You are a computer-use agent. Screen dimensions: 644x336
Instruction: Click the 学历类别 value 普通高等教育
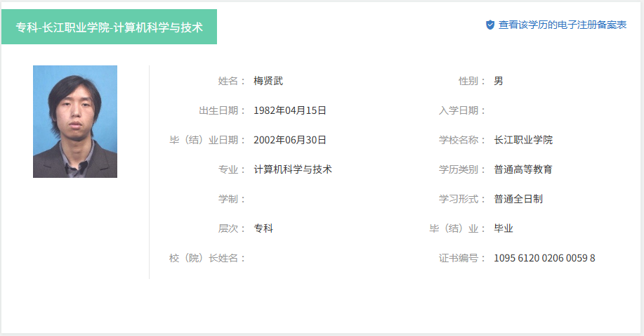[x=523, y=169]
